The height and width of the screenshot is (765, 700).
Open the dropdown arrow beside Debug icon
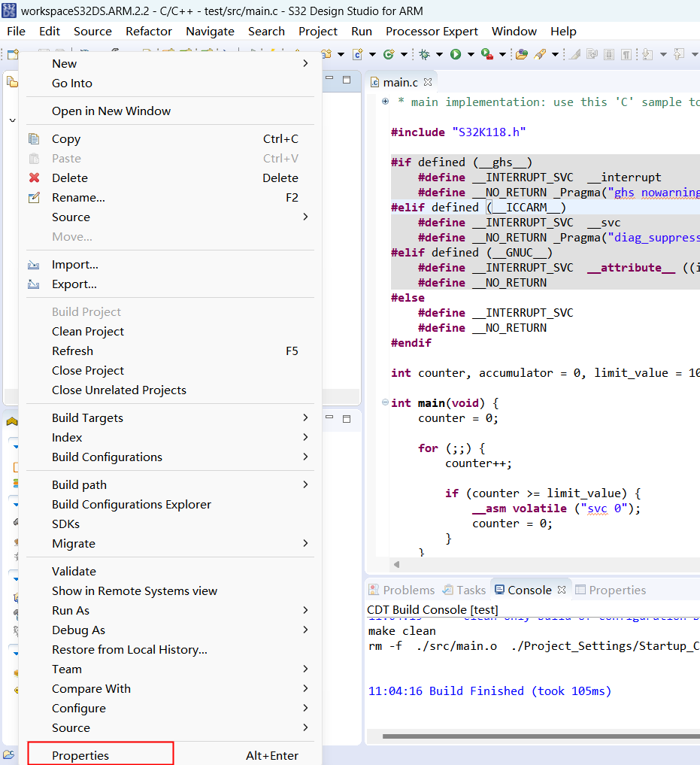tap(439, 54)
